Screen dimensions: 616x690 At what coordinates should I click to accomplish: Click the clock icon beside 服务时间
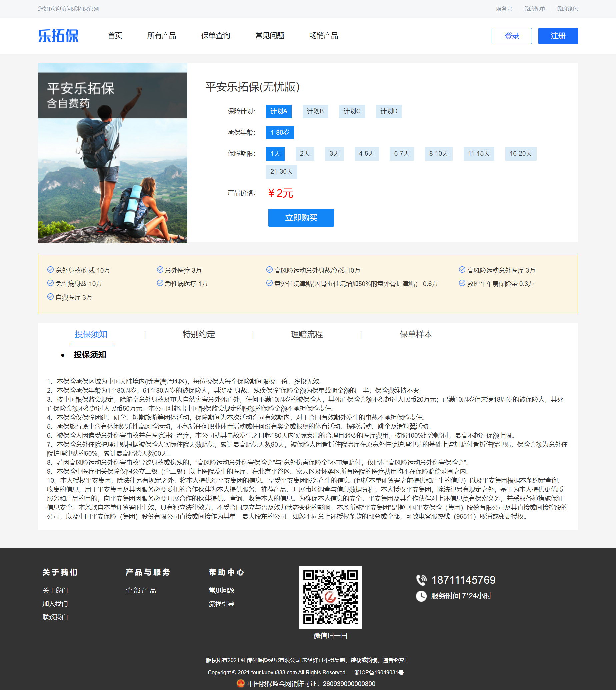point(421,596)
